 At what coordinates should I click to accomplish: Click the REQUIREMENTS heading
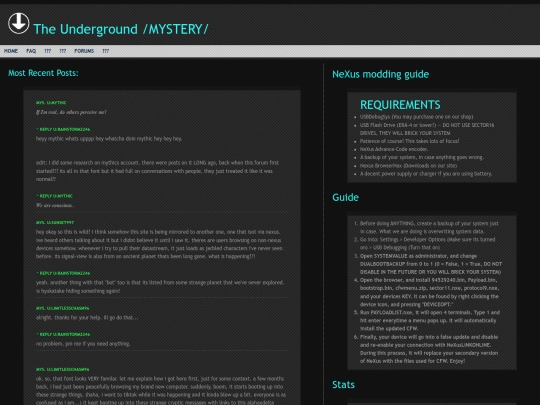[400, 105]
